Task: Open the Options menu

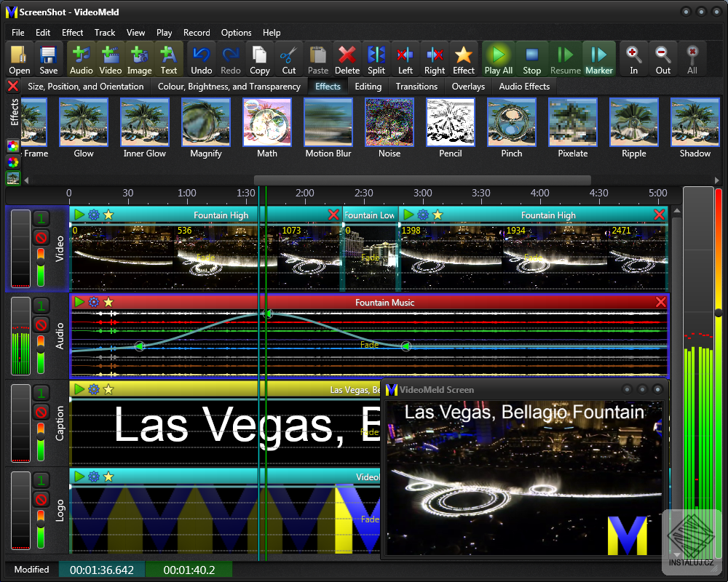Action: tap(237, 33)
